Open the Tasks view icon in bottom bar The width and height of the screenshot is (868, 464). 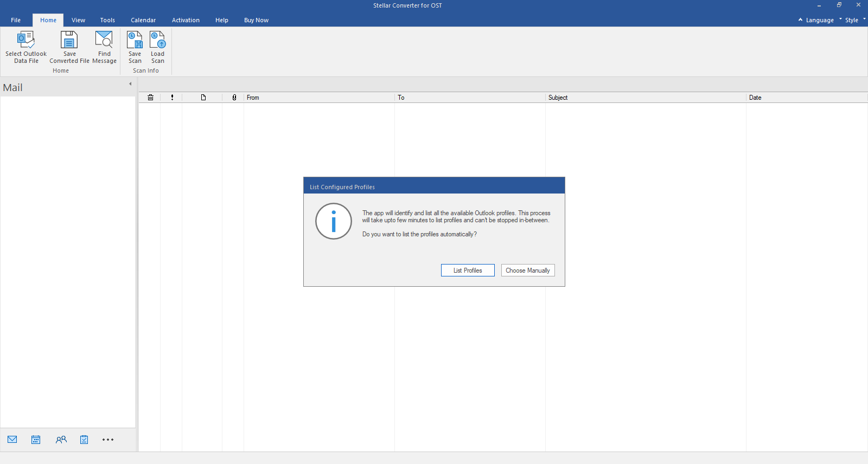pos(84,440)
